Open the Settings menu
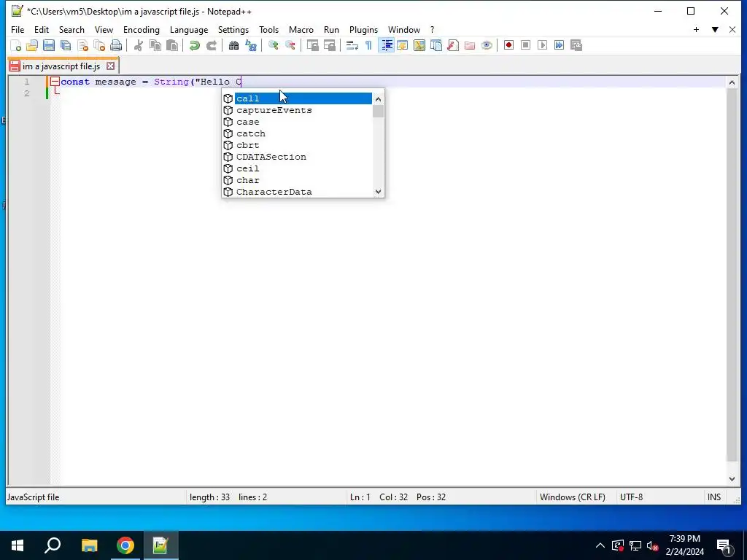Viewport: 747px width, 560px height. pyautogui.click(x=233, y=29)
